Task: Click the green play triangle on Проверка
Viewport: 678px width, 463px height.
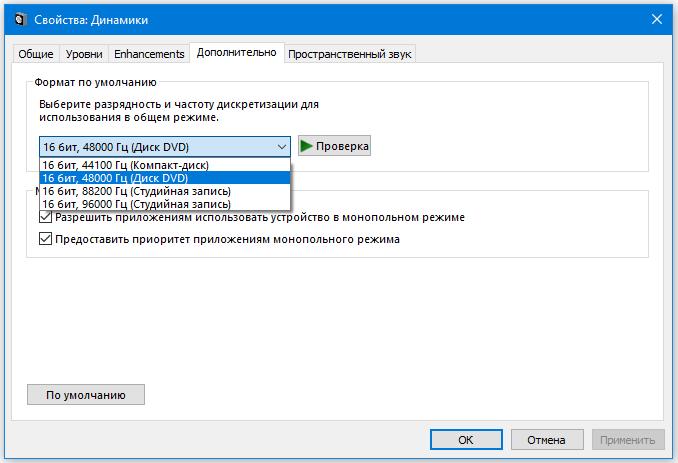Action: (x=307, y=146)
